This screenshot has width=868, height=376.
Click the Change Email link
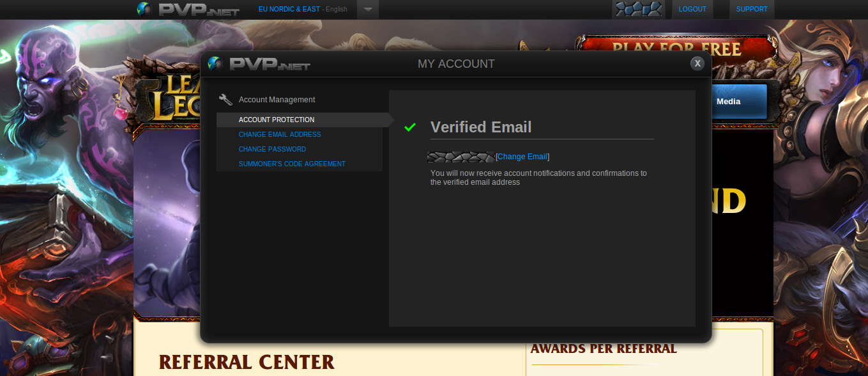coord(522,157)
